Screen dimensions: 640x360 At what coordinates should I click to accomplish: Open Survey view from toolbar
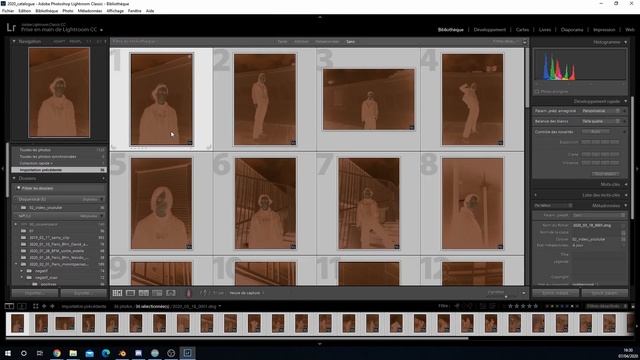pyautogui.click(x=157, y=293)
